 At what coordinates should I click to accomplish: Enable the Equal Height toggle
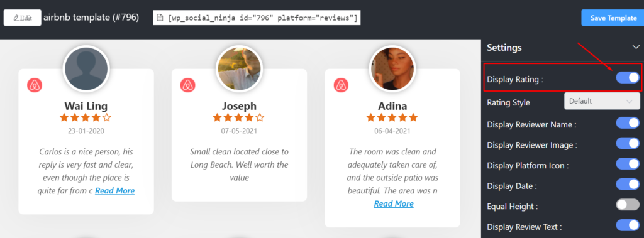[x=628, y=204]
